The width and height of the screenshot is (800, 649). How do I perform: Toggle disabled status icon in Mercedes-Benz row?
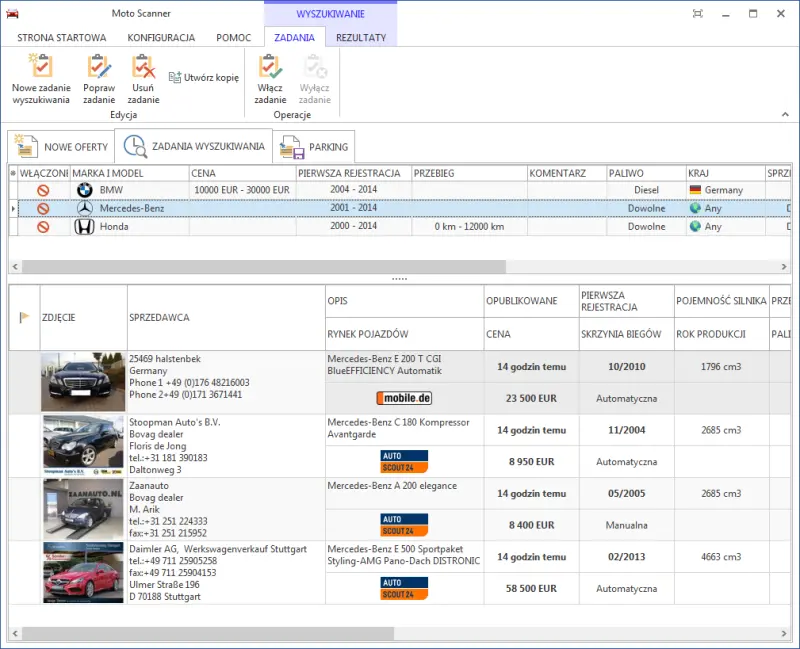(x=43, y=209)
